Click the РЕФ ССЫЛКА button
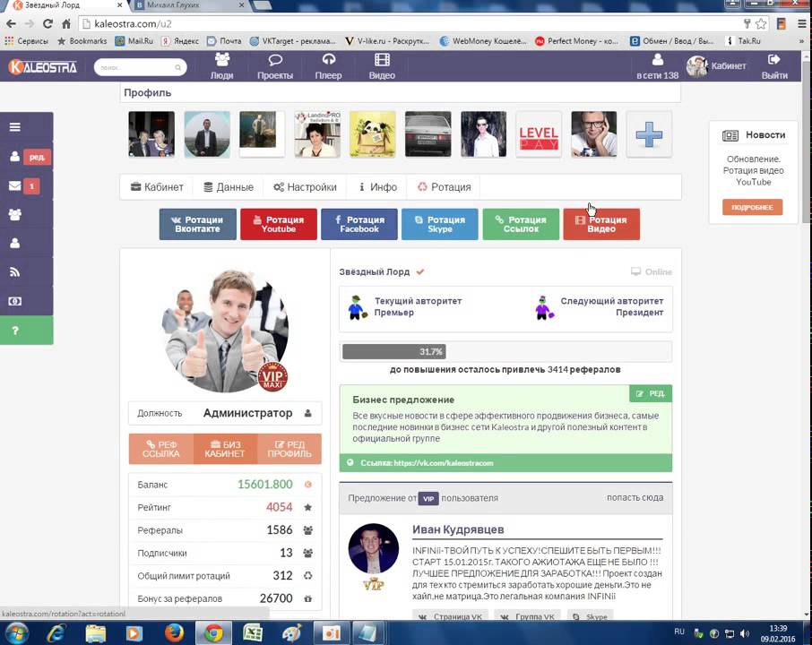Viewport: 812px width, 645px height. pyautogui.click(x=161, y=449)
